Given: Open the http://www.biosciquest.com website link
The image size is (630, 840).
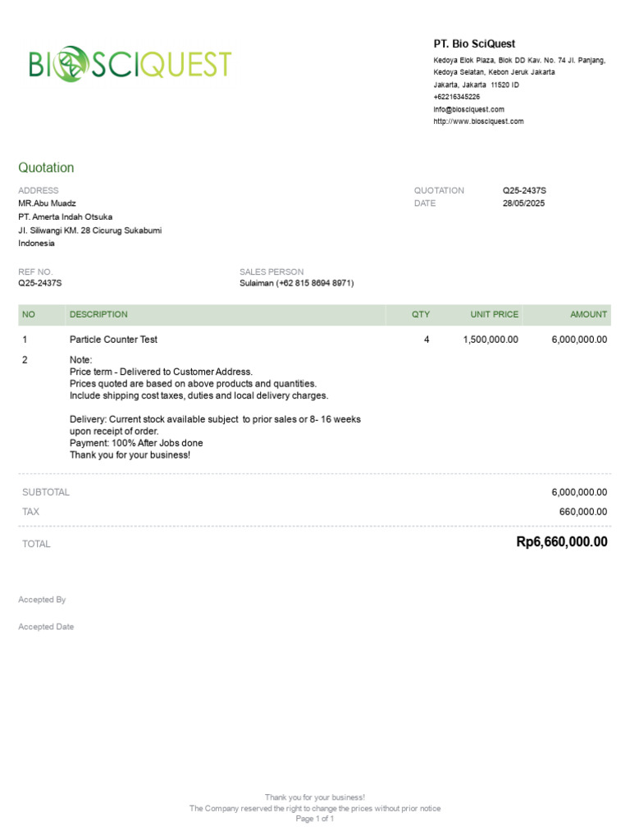Looking at the screenshot, I should pyautogui.click(x=478, y=121).
